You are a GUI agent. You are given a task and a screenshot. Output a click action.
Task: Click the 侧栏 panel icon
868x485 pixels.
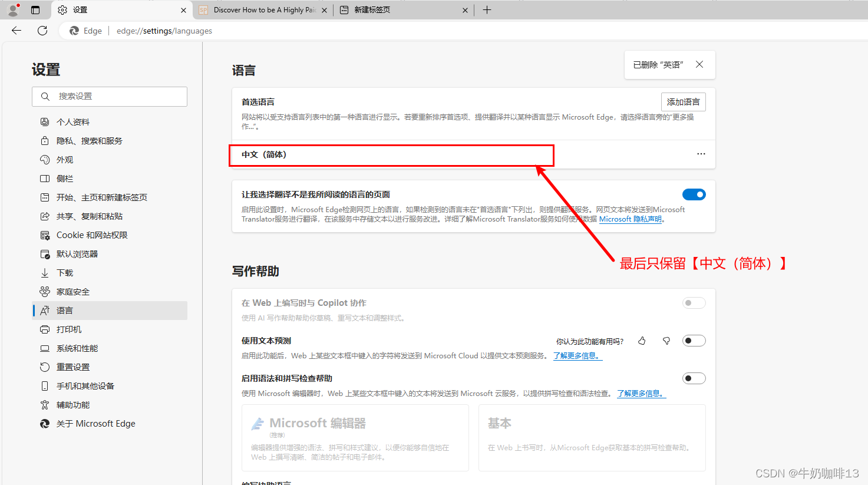click(x=45, y=179)
